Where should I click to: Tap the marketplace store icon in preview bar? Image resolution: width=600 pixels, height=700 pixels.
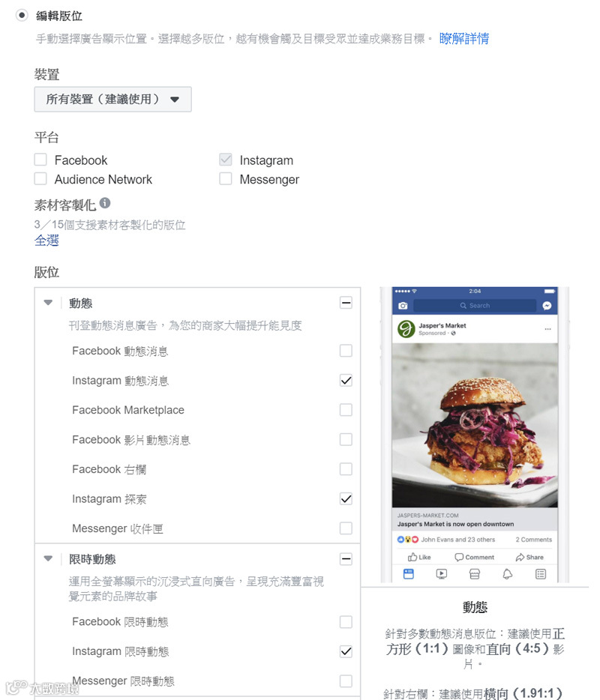point(475,574)
